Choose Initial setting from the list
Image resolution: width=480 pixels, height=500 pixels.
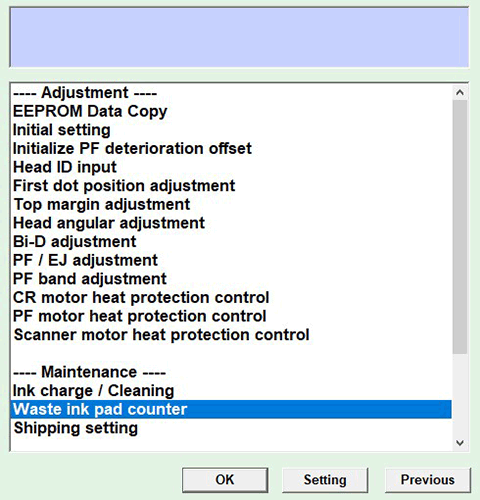coord(62,130)
